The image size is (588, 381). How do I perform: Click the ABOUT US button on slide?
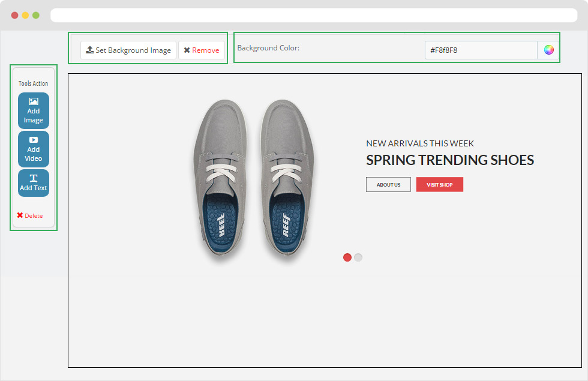(389, 185)
